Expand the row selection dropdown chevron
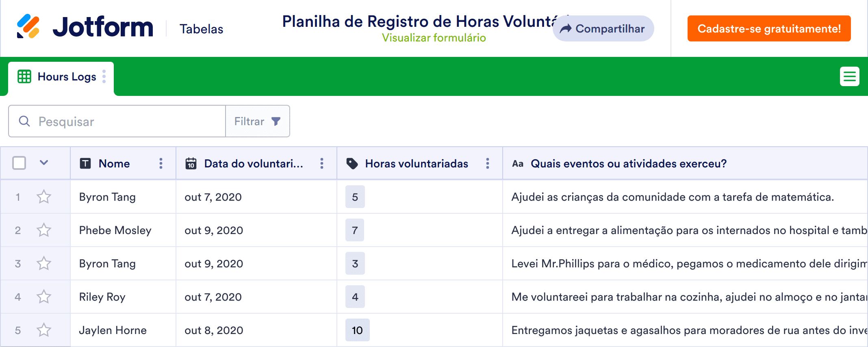Screen dimensions: 868x347 [44, 163]
